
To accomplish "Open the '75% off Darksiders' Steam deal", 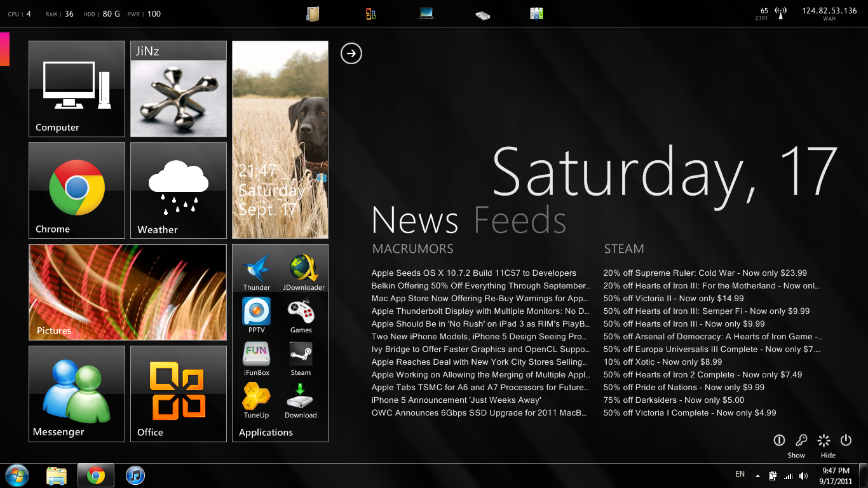I will [x=674, y=400].
